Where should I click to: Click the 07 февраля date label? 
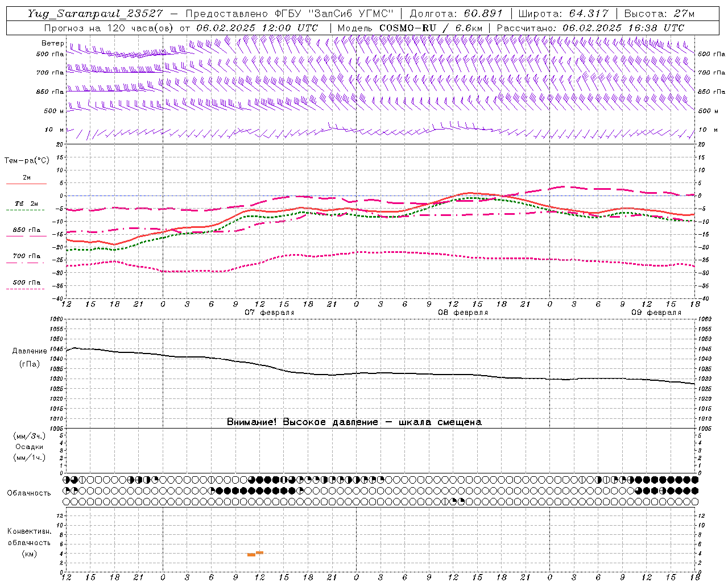click(270, 313)
